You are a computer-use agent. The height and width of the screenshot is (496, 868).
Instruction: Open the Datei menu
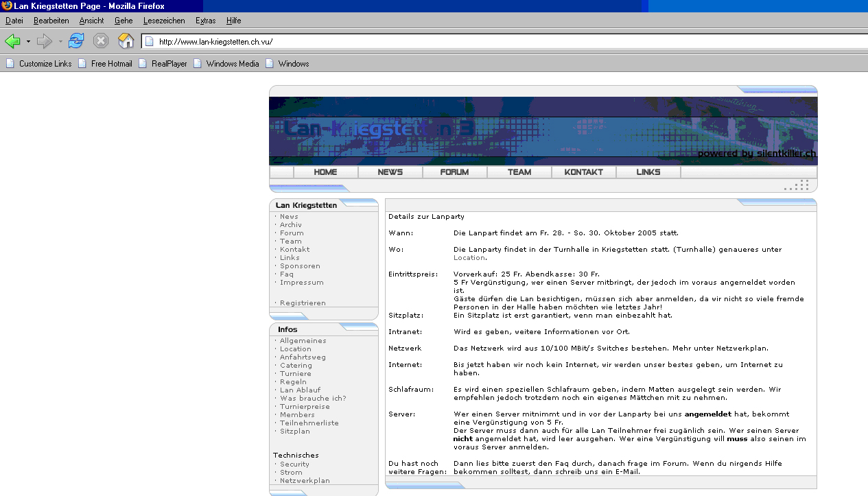(14, 21)
